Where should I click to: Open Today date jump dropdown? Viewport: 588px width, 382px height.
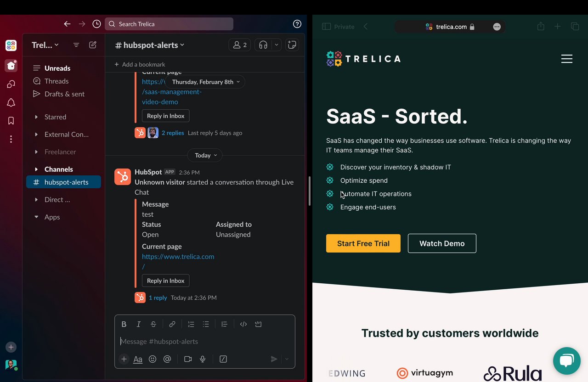click(x=205, y=155)
